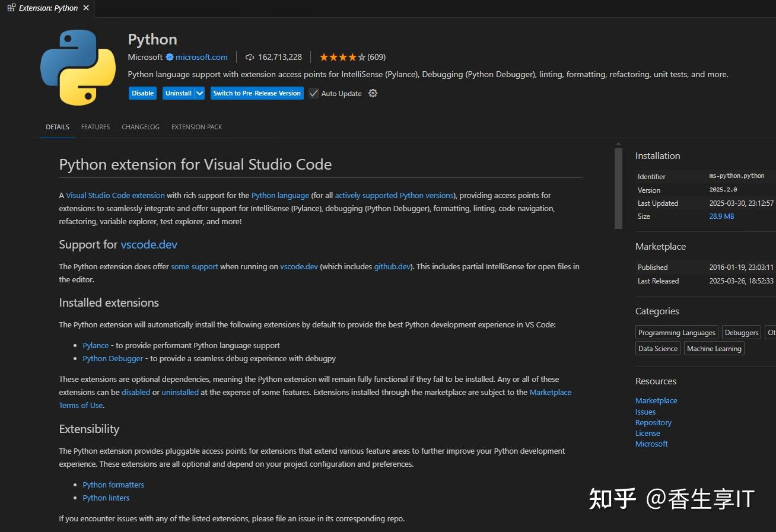This screenshot has width=776, height=532.
Task: Click the Data Science category tag
Action: pyautogui.click(x=657, y=348)
